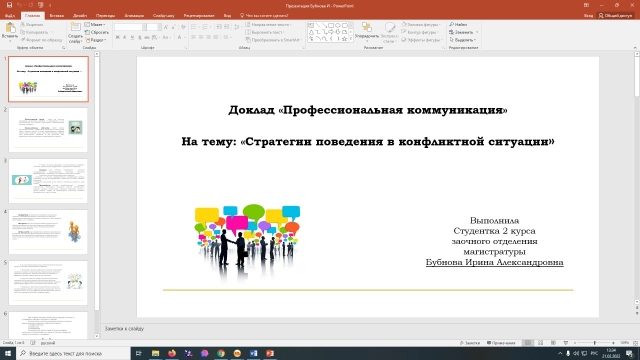
Task: Toggle bold formatting
Action: pyautogui.click(x=118, y=38)
